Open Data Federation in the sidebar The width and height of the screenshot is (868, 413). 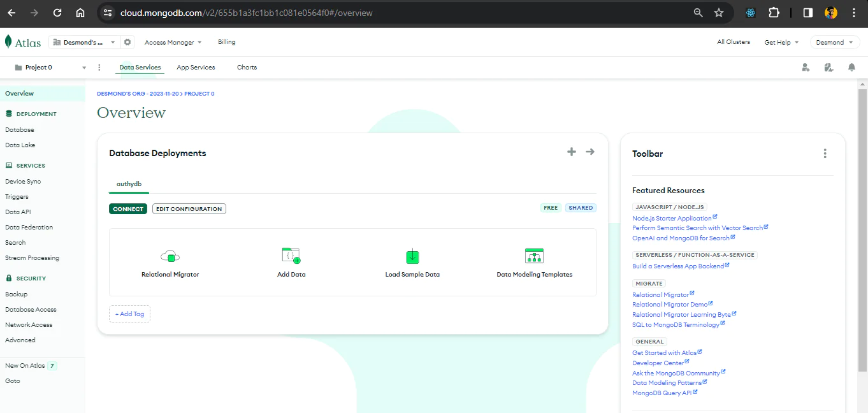(x=29, y=228)
